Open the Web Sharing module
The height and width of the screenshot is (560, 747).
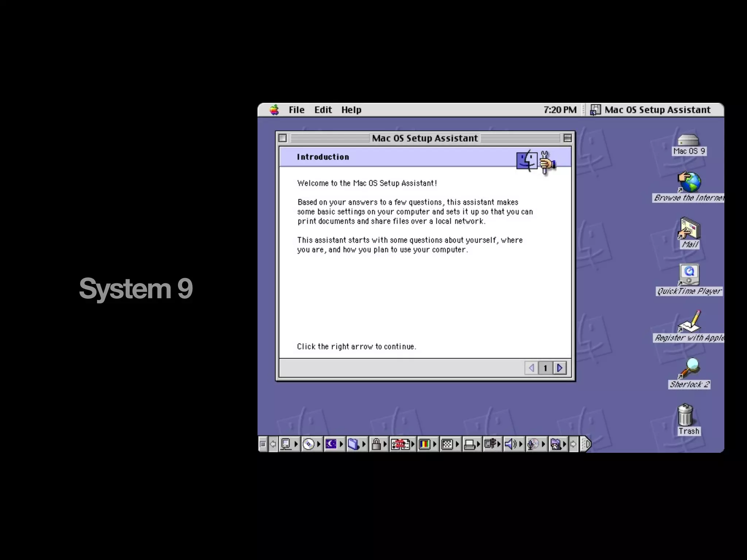point(558,444)
